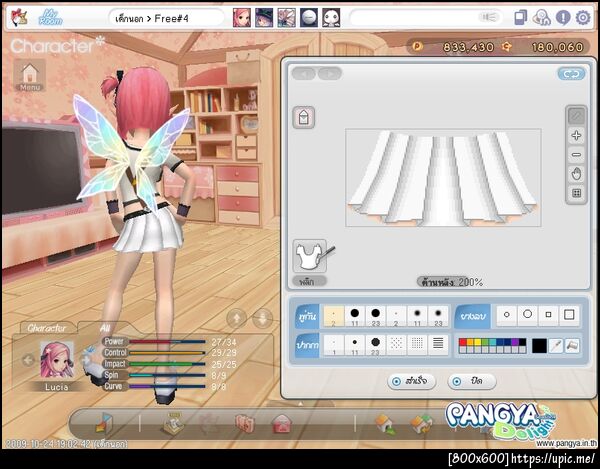Open the My Room logo button
The height and width of the screenshot is (469, 600).
tap(50, 18)
